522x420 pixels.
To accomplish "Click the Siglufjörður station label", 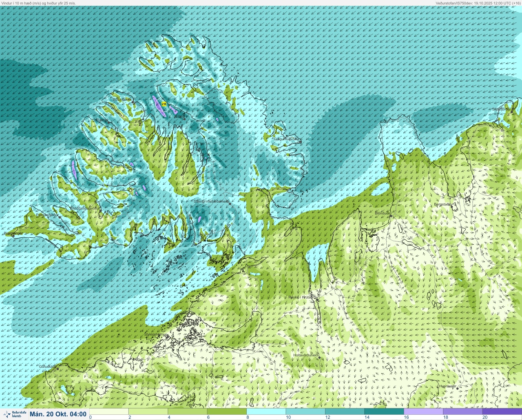I will coord(501,109).
